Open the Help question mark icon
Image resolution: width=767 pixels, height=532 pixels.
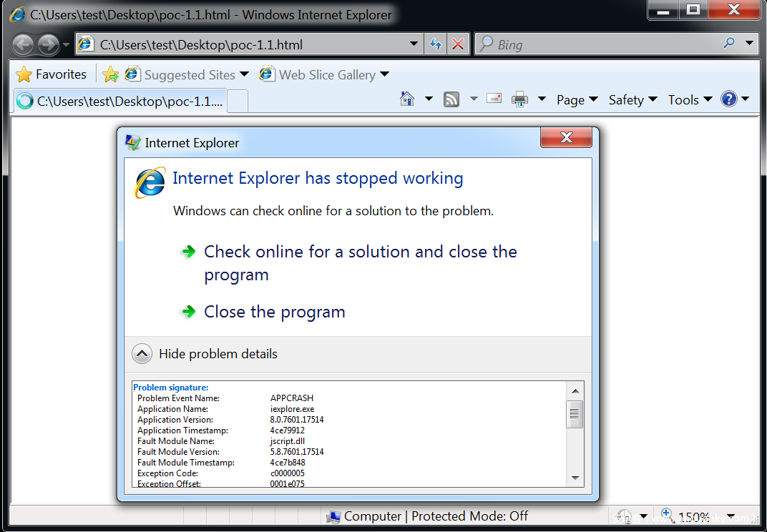click(729, 99)
